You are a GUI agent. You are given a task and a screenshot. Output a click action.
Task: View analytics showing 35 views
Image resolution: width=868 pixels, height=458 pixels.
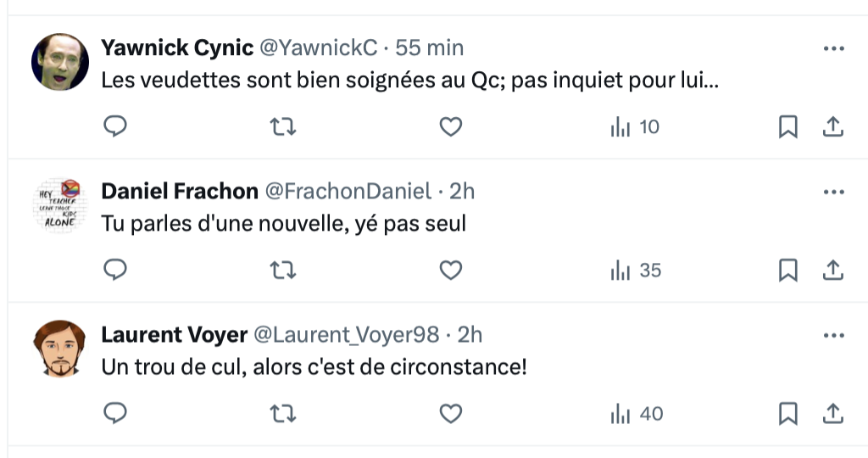[636, 271]
